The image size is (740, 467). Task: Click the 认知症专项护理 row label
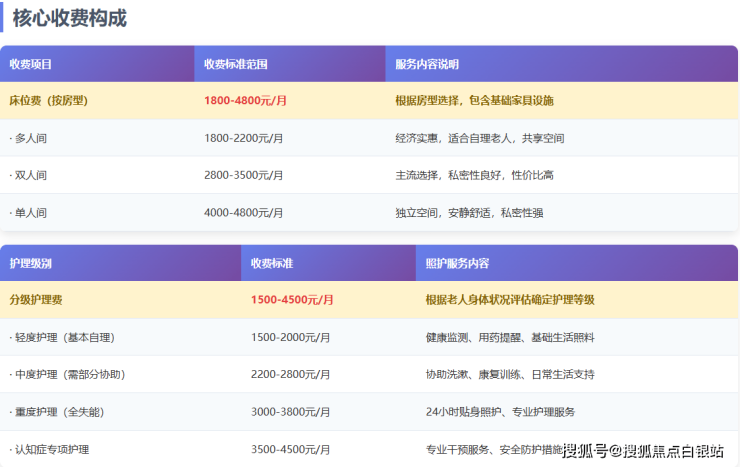pos(50,449)
